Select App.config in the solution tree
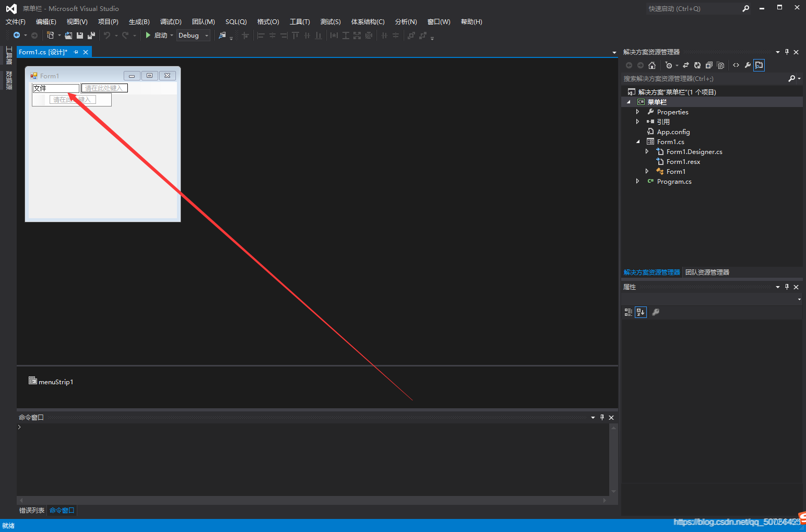This screenshot has width=806, height=532. point(673,132)
